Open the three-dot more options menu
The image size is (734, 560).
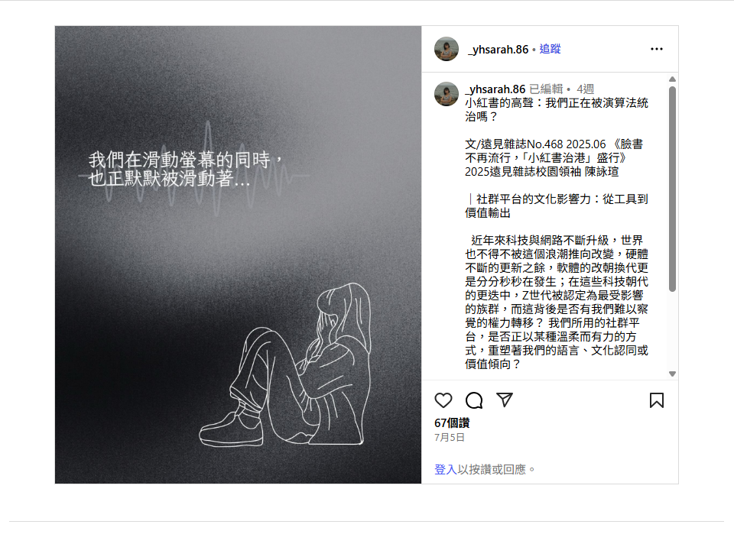(x=657, y=49)
